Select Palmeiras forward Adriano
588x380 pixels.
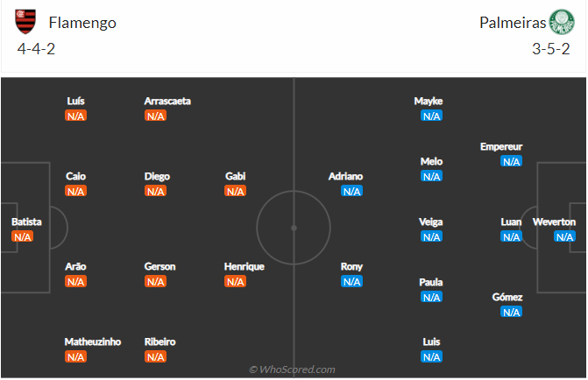[x=345, y=176]
